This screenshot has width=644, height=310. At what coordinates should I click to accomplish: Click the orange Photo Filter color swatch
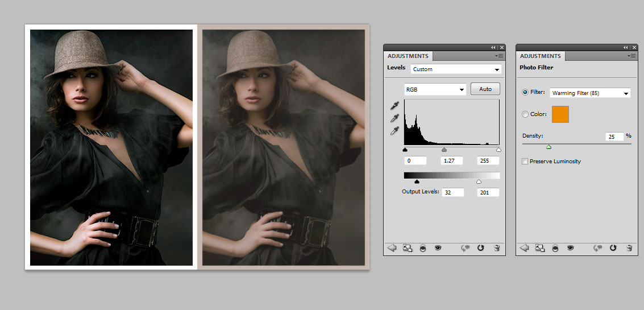click(x=560, y=114)
